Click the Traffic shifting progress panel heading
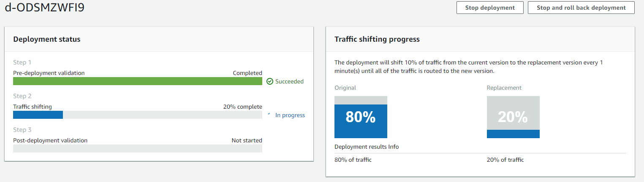This screenshot has height=182, width=644. (377, 39)
